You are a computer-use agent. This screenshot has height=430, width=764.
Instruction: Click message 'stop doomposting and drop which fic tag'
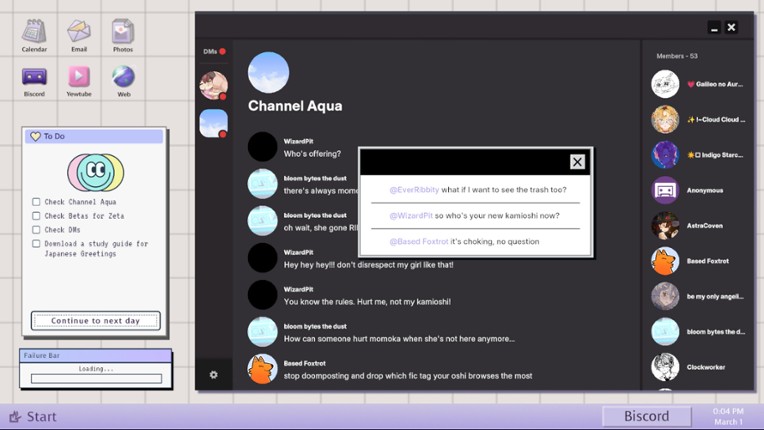pos(408,376)
